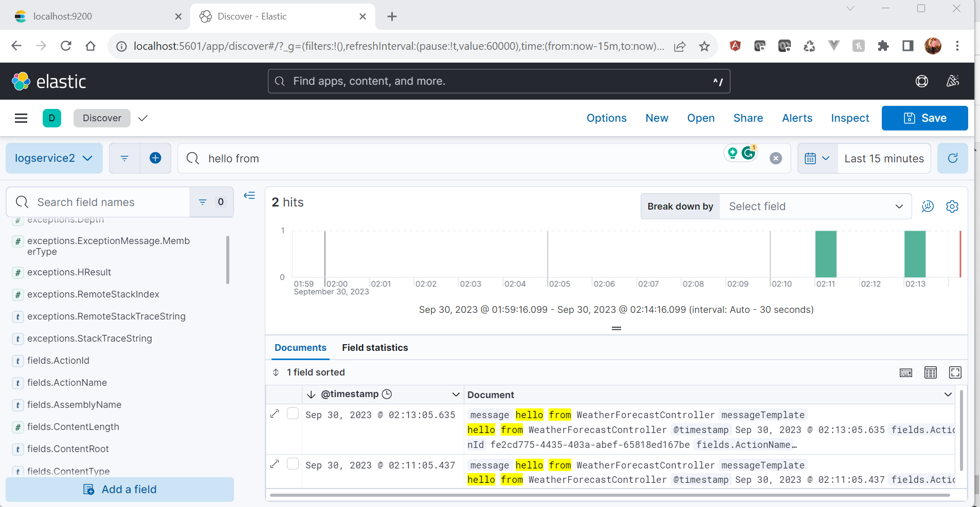Open the hamburger navigation menu
The height and width of the screenshot is (507, 980).
pos(21,118)
